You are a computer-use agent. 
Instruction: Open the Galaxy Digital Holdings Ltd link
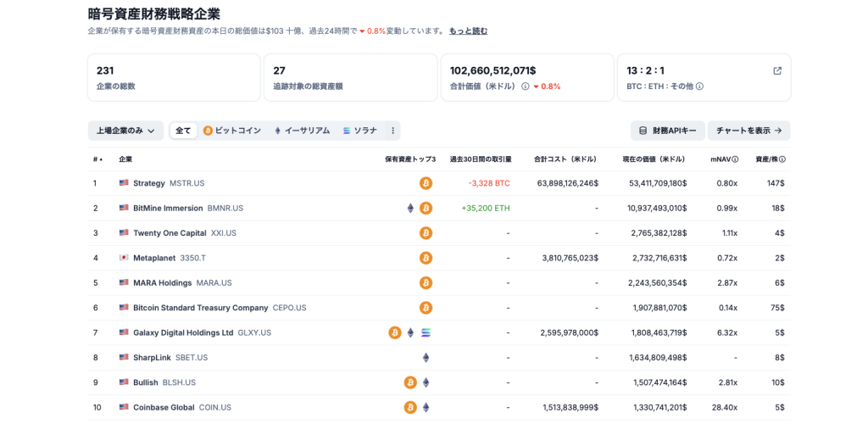pyautogui.click(x=183, y=332)
